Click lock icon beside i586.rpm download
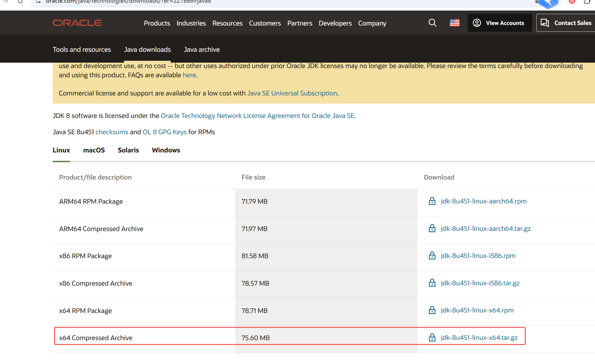595x364 pixels. click(432, 256)
